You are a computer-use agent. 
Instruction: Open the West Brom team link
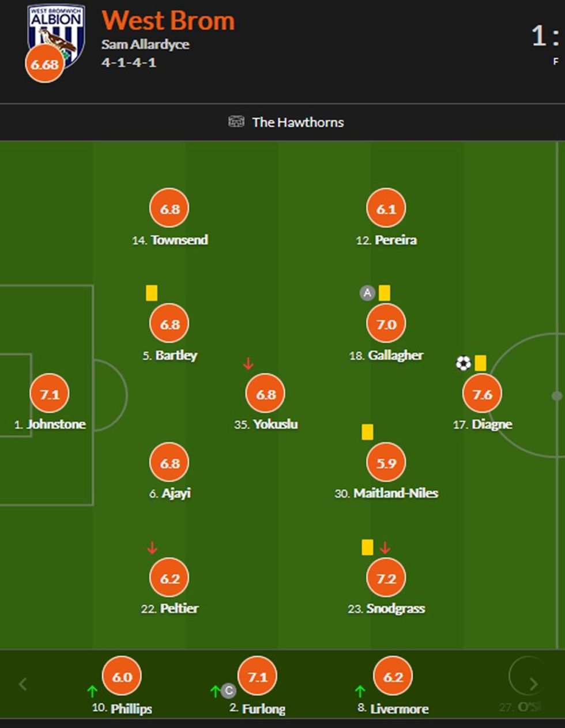[168, 21]
